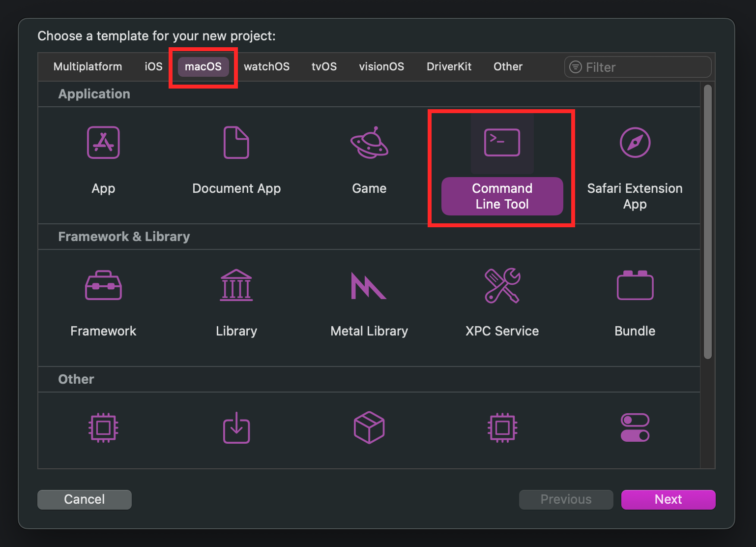
Task: Click the "Framework & Library" section header
Action: (124, 237)
